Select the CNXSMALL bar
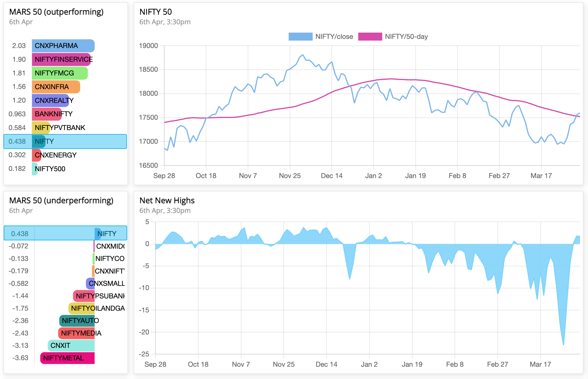Image resolution: width=588 pixels, height=379 pixels. tap(90, 284)
